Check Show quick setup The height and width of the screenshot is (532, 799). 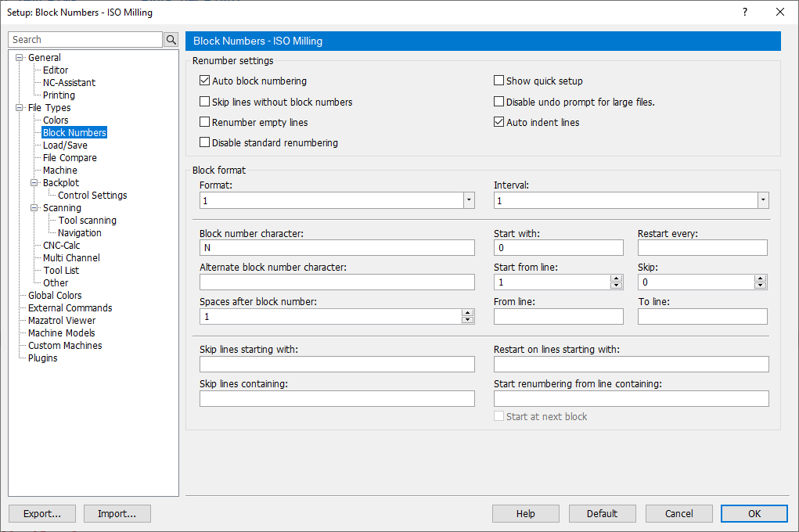point(498,81)
